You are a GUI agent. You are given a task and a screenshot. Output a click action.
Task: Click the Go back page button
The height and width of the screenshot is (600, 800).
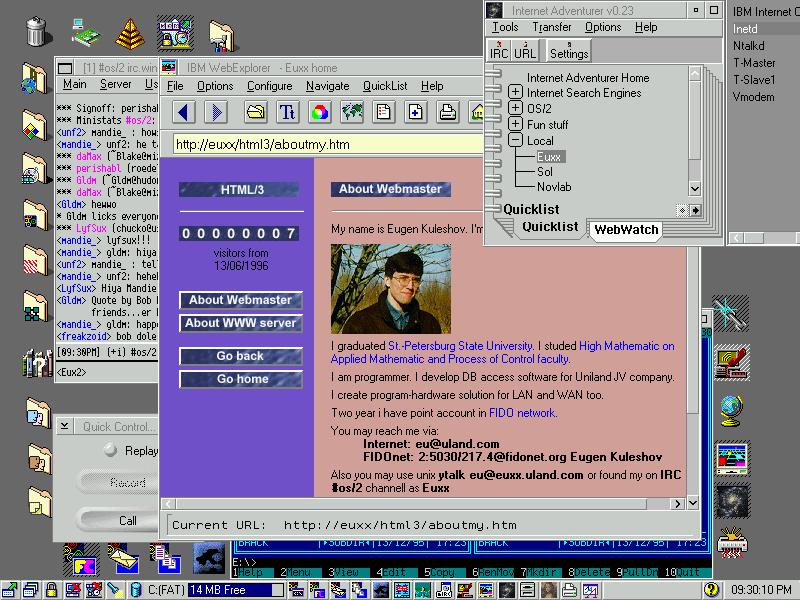tap(241, 356)
